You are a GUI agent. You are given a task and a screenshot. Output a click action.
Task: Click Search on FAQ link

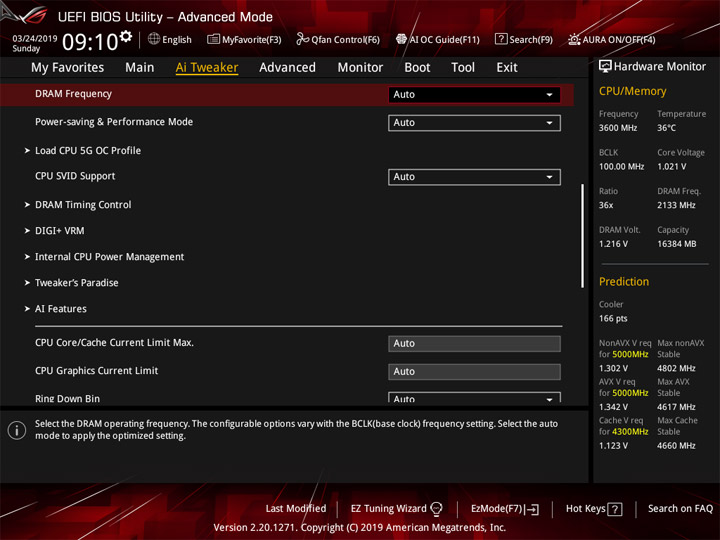coord(680,508)
